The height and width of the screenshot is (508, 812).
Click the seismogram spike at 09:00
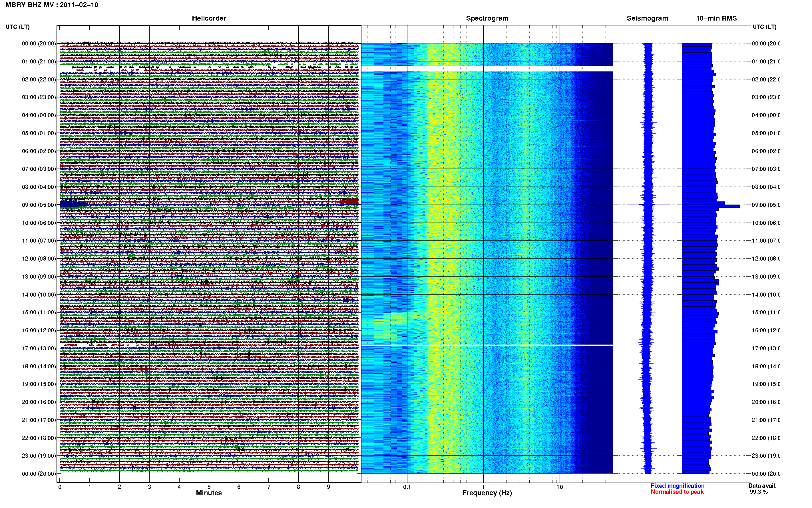click(x=648, y=205)
